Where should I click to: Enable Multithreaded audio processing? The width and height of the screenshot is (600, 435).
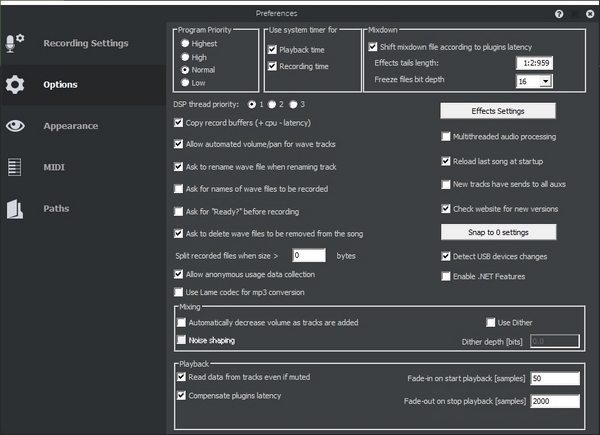[x=446, y=137]
